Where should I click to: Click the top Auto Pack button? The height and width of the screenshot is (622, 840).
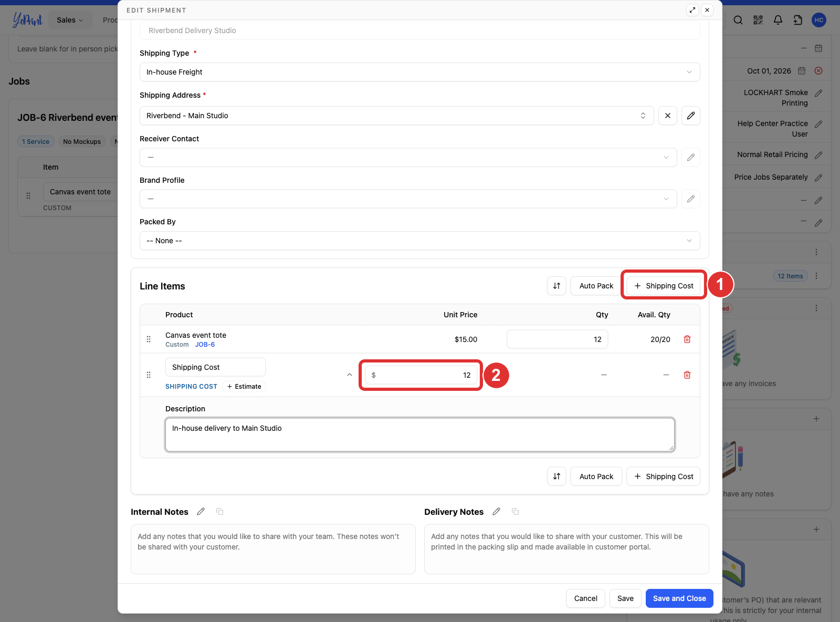(596, 286)
